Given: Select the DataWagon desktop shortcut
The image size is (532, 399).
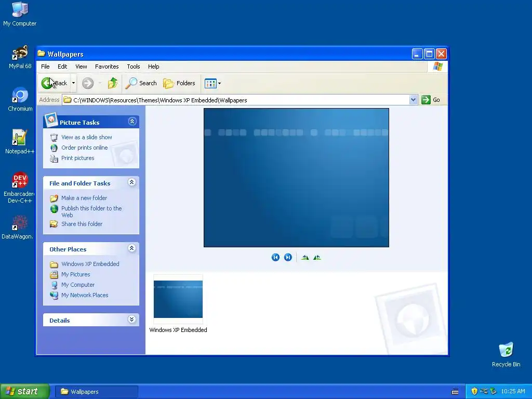Looking at the screenshot, I should 18,227.
